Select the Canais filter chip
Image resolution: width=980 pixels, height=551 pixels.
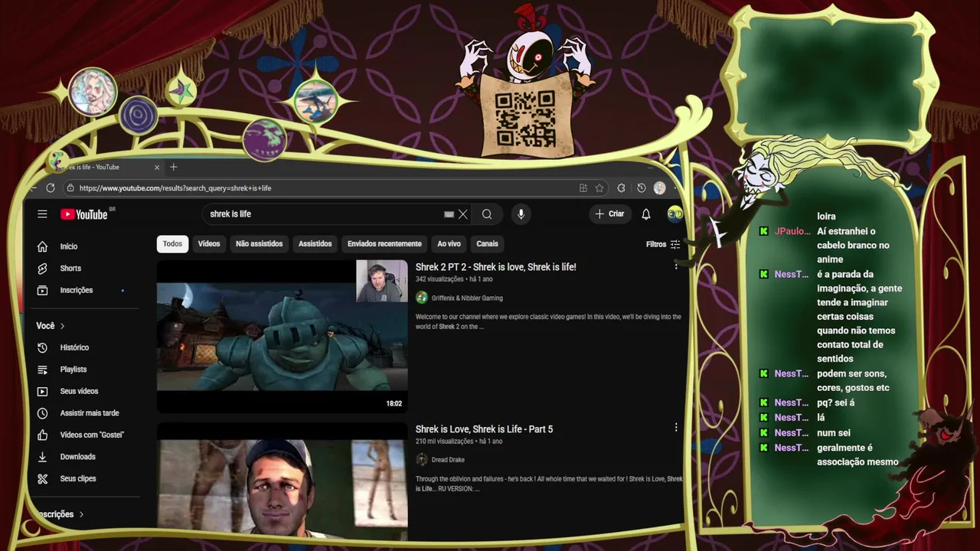tap(487, 244)
